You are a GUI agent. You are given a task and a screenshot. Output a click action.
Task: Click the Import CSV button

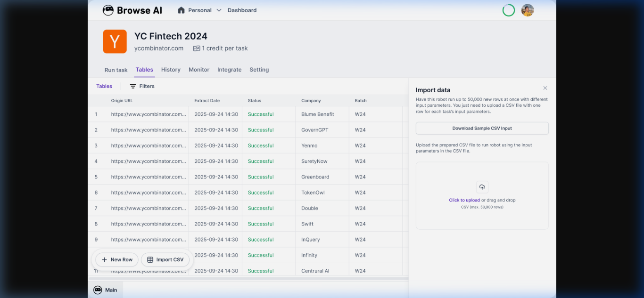(x=165, y=259)
